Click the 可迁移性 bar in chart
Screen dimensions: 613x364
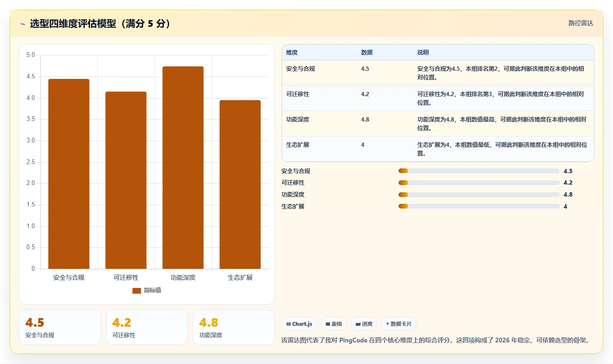[126, 180]
